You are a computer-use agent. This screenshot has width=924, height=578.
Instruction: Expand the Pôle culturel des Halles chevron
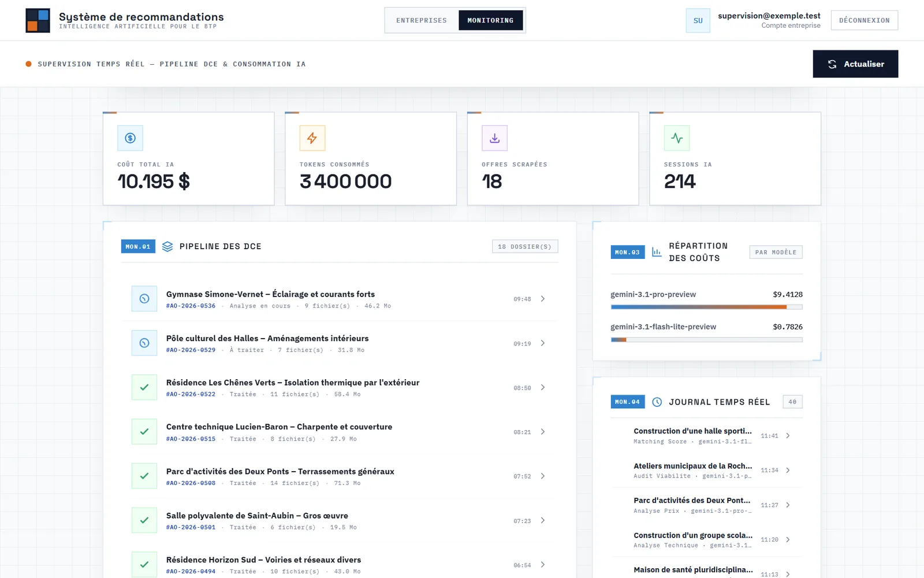click(543, 343)
